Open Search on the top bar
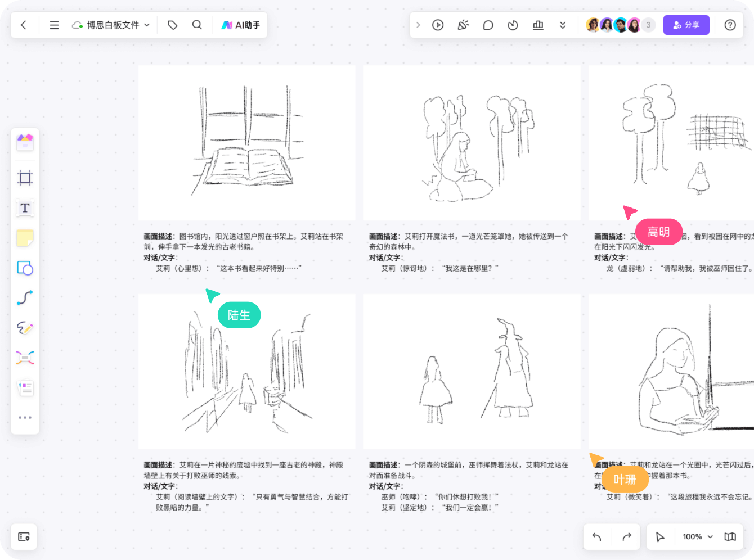754x560 pixels. pos(197,25)
